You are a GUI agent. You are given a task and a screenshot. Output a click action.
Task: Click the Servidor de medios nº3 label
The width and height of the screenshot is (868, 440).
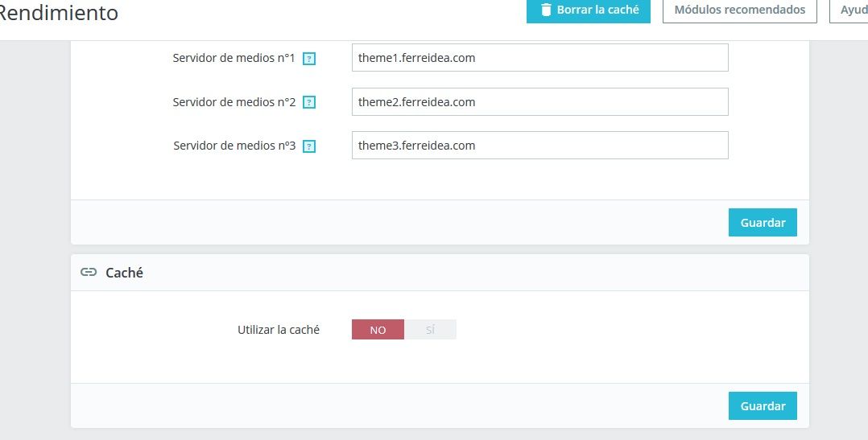point(234,146)
